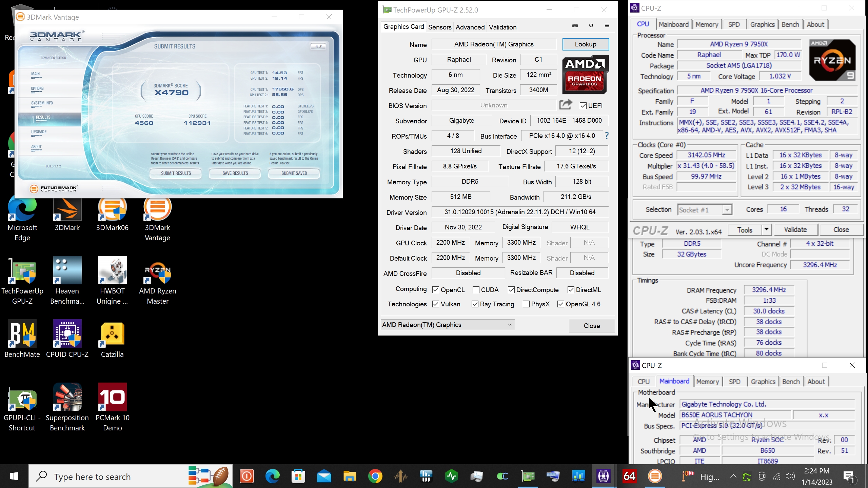868x488 pixels.
Task: Click the taskbar search box
Action: point(131,476)
